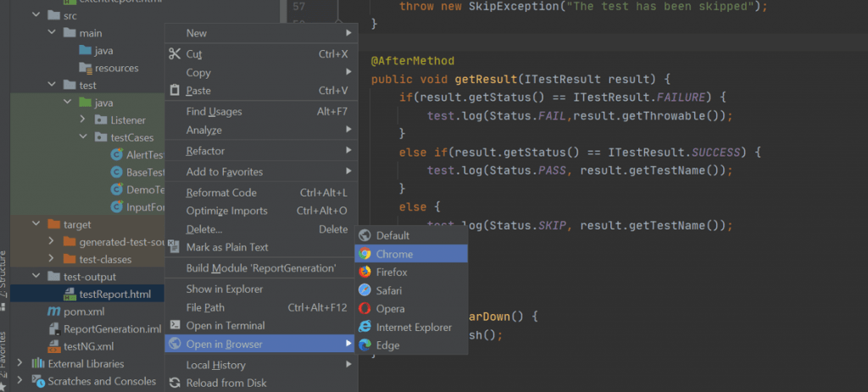
Task: Click the scissors Cut icon
Action: (175, 54)
